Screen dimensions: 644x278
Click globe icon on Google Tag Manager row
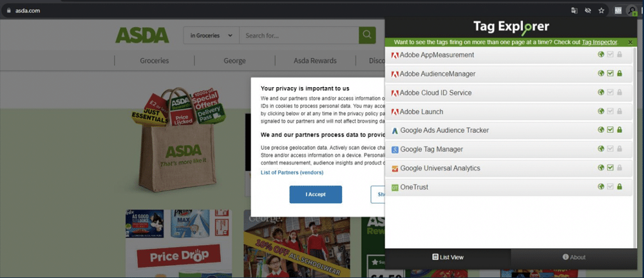click(601, 149)
